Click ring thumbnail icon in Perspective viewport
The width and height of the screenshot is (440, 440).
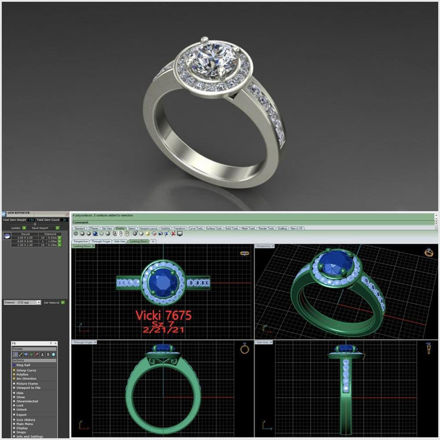[429, 252]
